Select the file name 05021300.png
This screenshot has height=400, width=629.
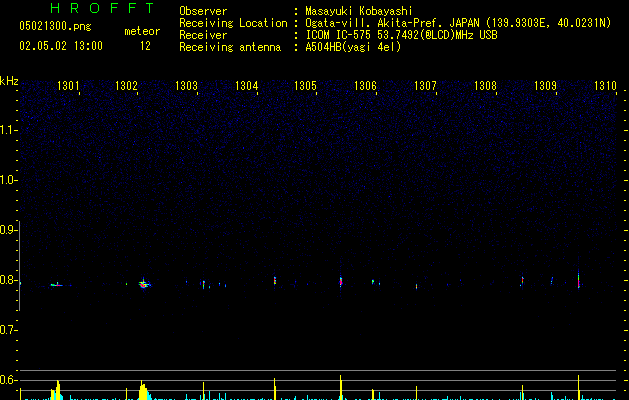coord(55,26)
